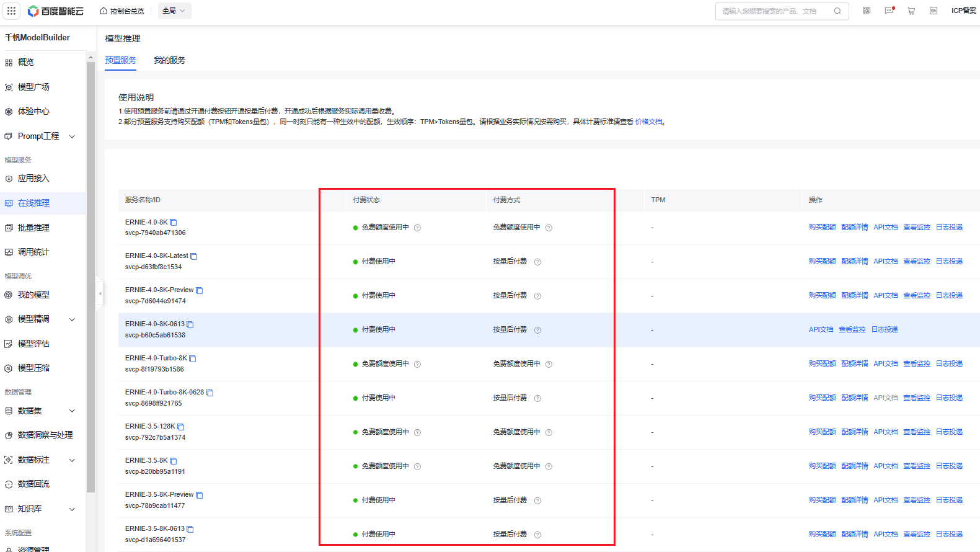This screenshot has width=980, height=552.
Task: Click help icon beside ERNIE-4.0-8K-0613 按量后付费
Action: coord(538,330)
